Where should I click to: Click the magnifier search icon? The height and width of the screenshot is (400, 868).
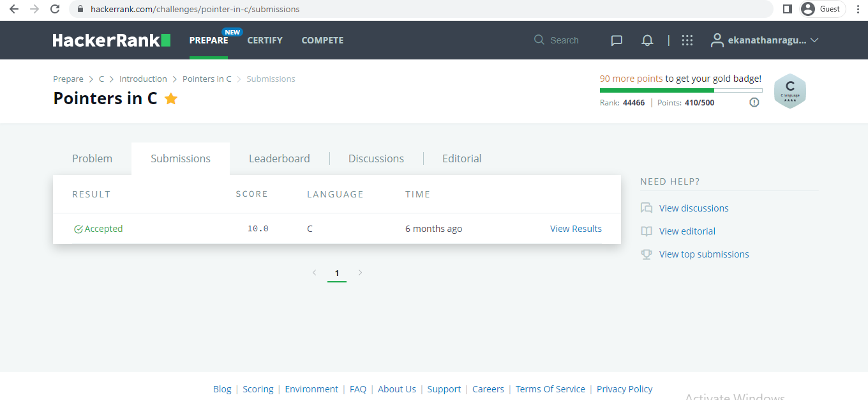(539, 40)
